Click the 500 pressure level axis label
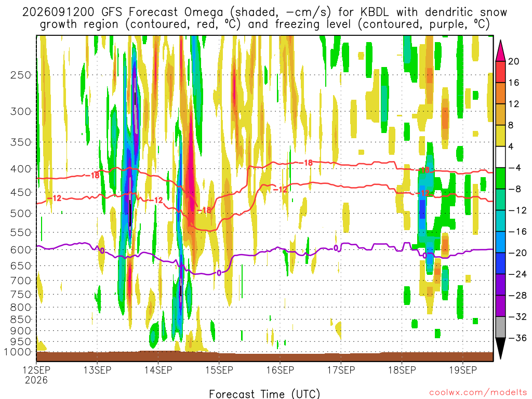The image size is (532, 399). [x=21, y=214]
